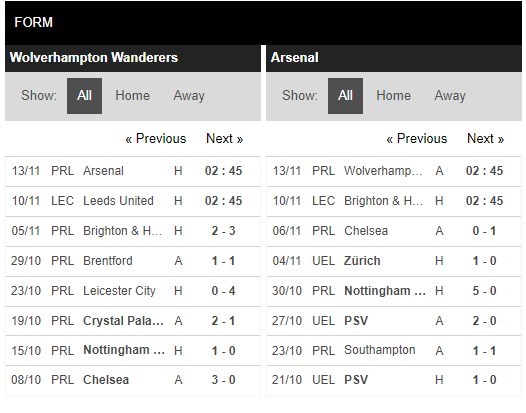Show Arsenal Away matches only

click(450, 96)
